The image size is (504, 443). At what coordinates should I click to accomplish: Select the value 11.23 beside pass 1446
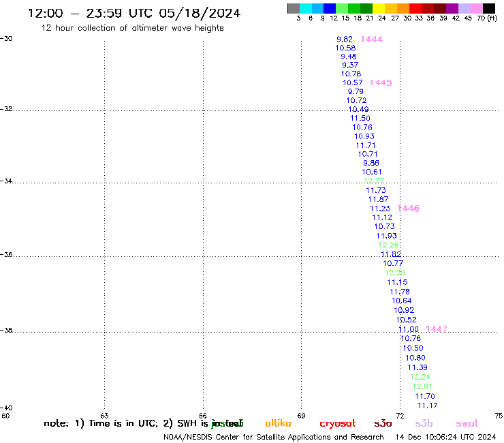click(380, 209)
